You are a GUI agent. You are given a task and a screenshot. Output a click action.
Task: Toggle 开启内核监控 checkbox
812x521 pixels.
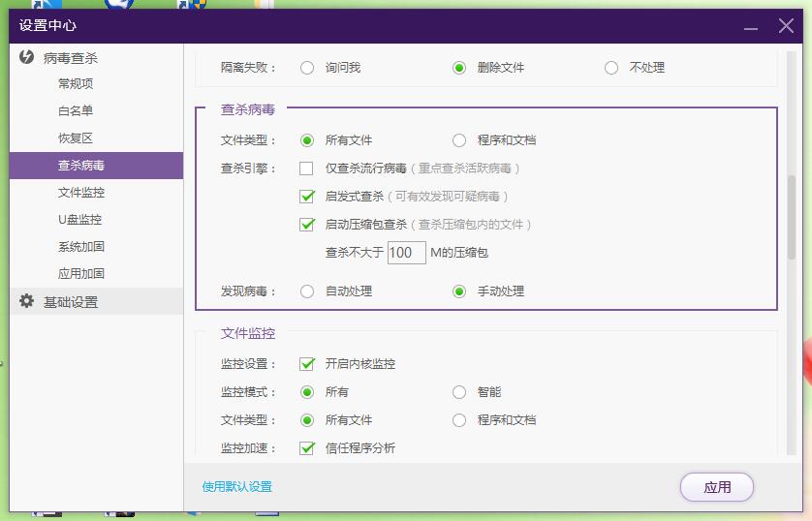click(x=307, y=364)
